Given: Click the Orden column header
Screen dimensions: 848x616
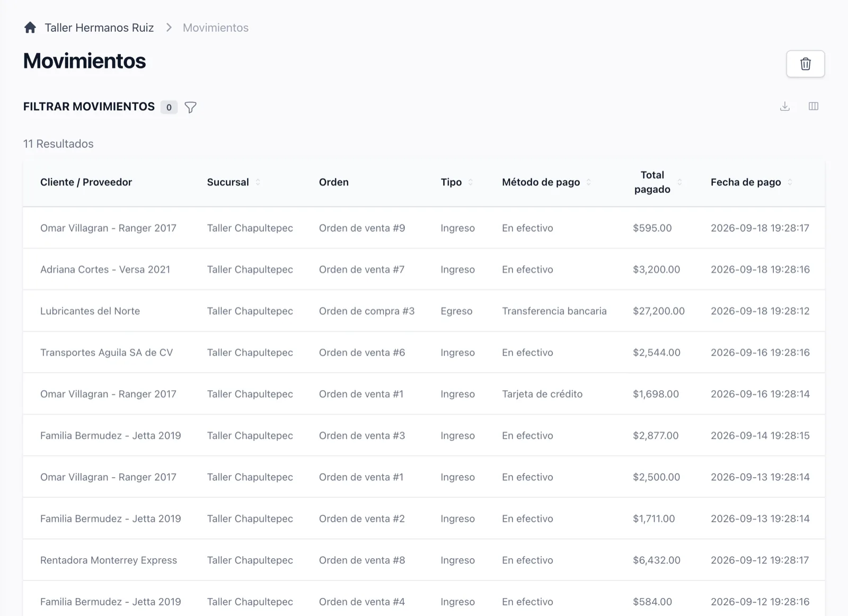Looking at the screenshot, I should pos(334,182).
